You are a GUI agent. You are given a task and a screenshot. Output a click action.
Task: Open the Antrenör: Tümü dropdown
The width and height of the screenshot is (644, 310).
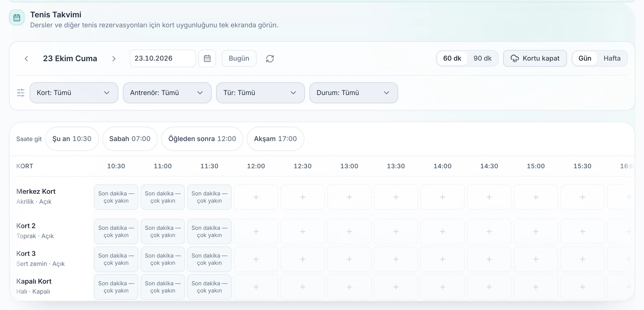(167, 93)
